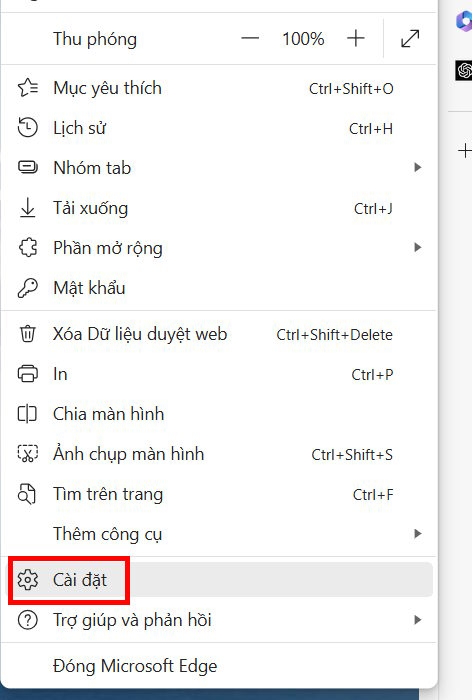This screenshot has height=700, width=472.
Task: Enter full screen via the diagonal arrows icon
Action: [410, 38]
